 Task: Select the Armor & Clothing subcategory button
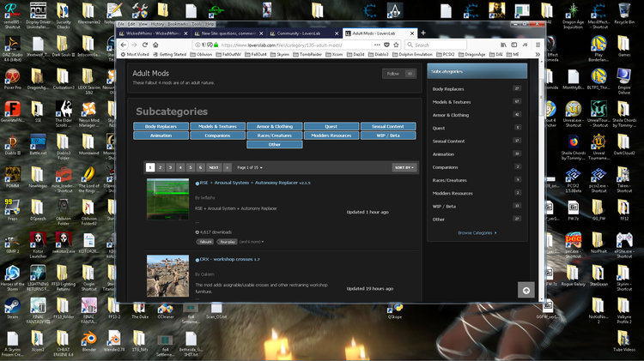(275, 126)
